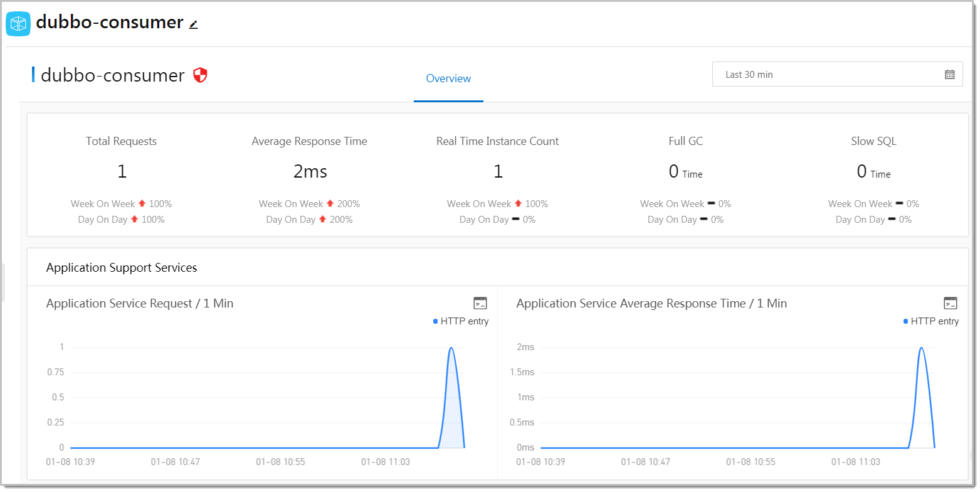This screenshot has height=492, width=980.
Task: Click the Average Response Time metric label
Action: click(x=310, y=141)
